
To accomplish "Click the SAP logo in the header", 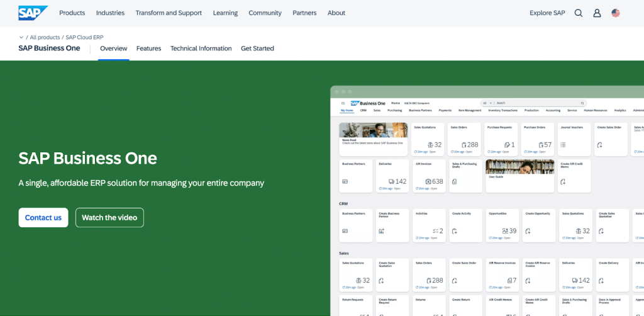I will pyautogui.click(x=33, y=13).
